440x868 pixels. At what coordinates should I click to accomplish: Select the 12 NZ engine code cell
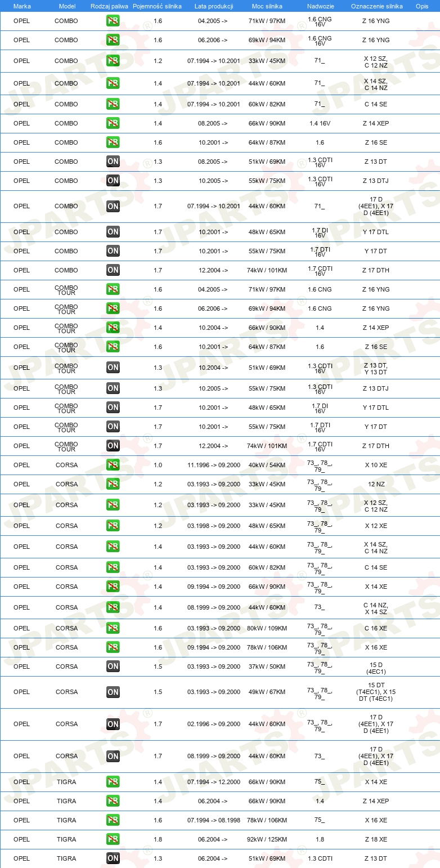(x=376, y=484)
